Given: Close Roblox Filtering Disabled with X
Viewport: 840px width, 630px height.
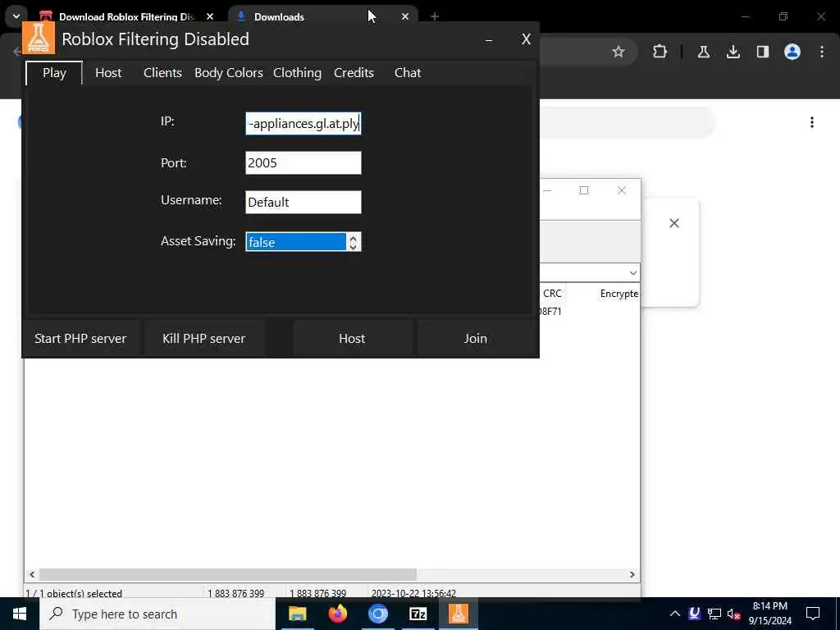Looking at the screenshot, I should (526, 39).
